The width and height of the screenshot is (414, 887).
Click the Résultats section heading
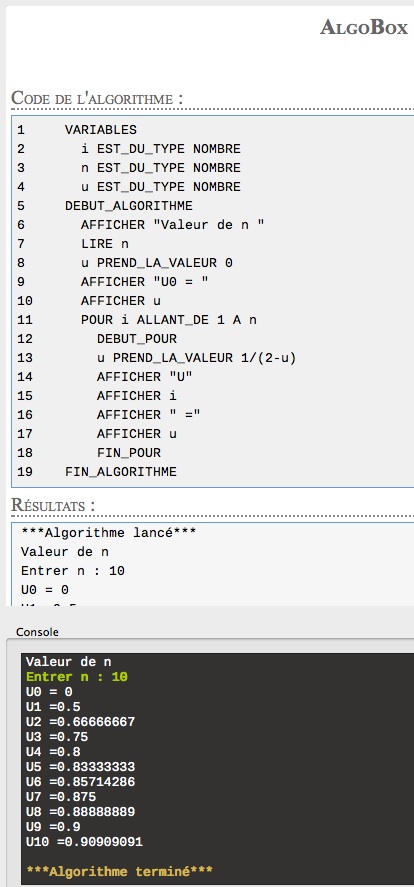click(x=53, y=505)
